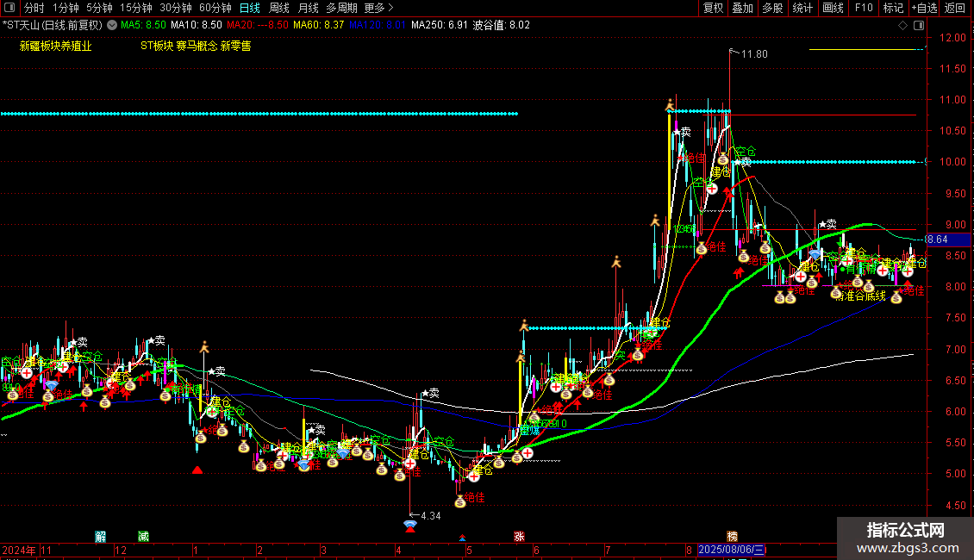Add stock via +自选 button

tap(924, 8)
